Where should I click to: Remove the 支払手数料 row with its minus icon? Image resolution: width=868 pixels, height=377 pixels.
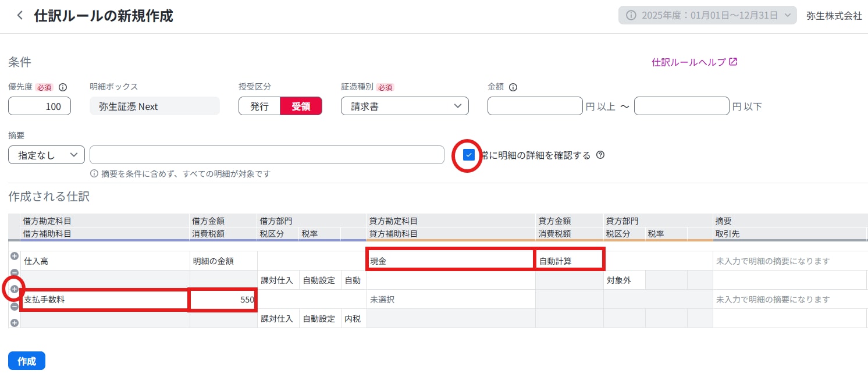coord(15,307)
